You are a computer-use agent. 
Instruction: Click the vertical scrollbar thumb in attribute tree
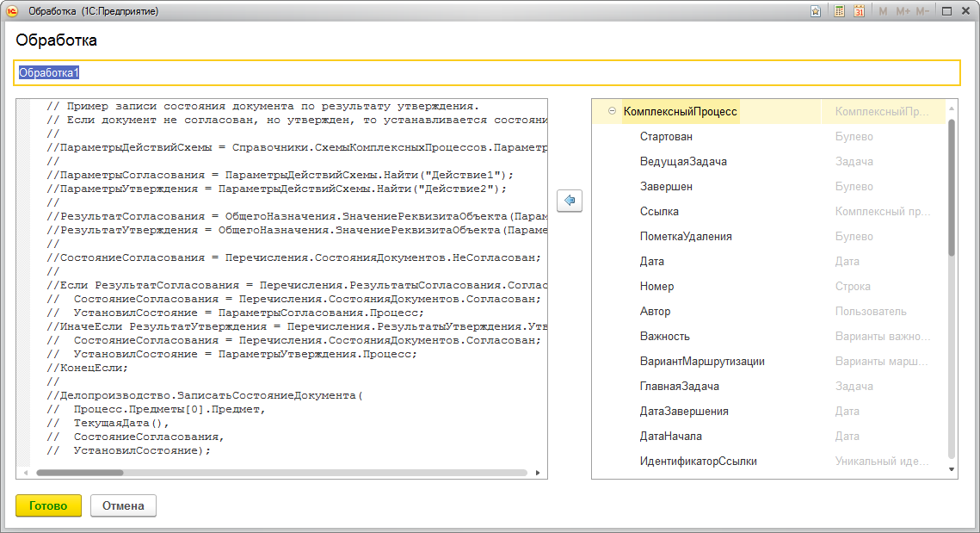952,188
